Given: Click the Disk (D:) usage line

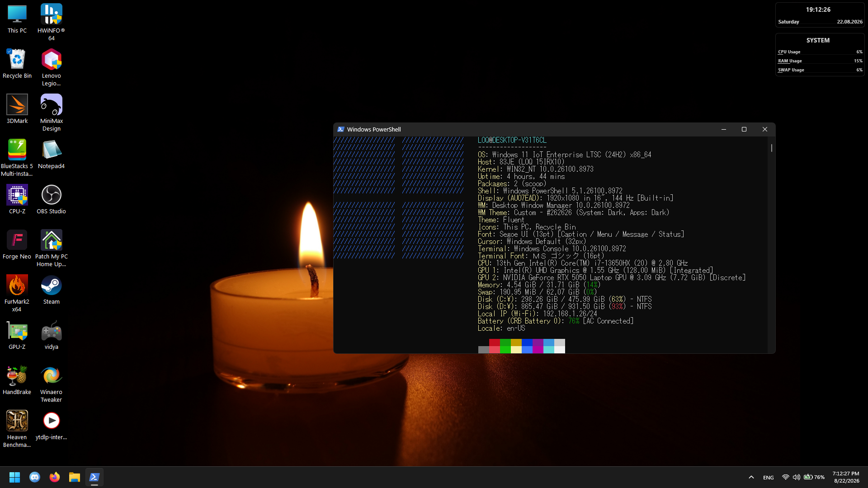Looking at the screenshot, I should 565,306.
